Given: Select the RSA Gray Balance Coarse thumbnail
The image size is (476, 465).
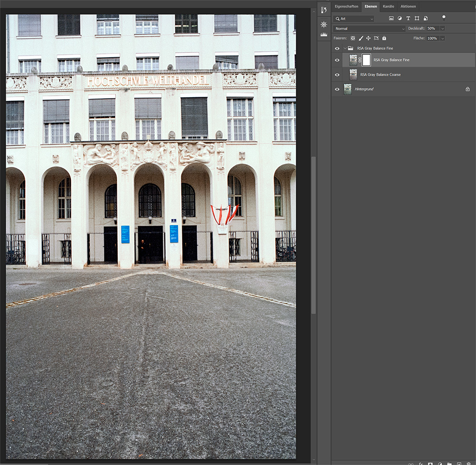Looking at the screenshot, I should [x=353, y=75].
